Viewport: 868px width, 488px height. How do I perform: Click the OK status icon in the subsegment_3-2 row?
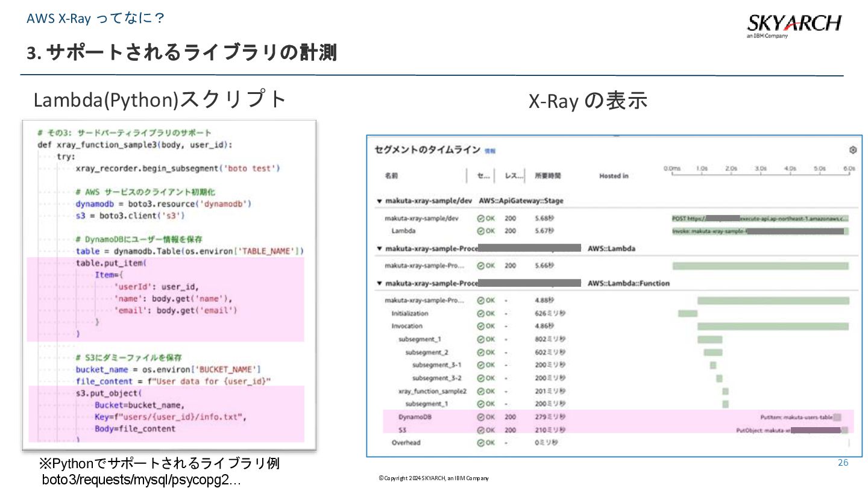click(x=480, y=378)
